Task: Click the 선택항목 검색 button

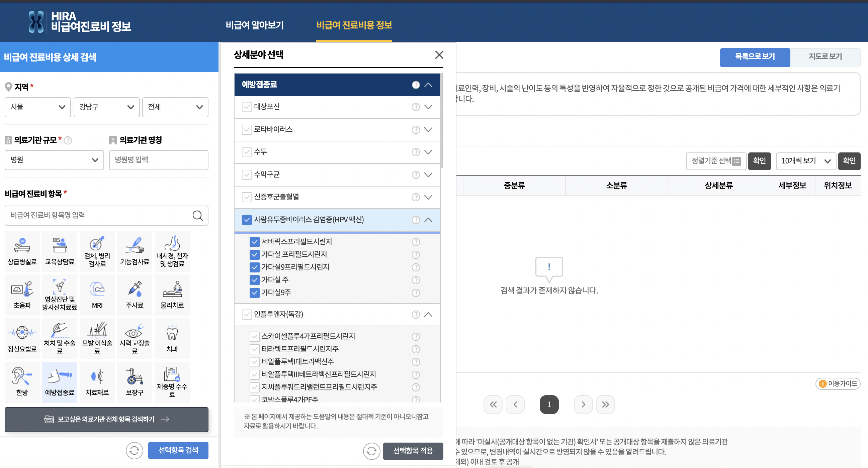Action: click(x=178, y=450)
